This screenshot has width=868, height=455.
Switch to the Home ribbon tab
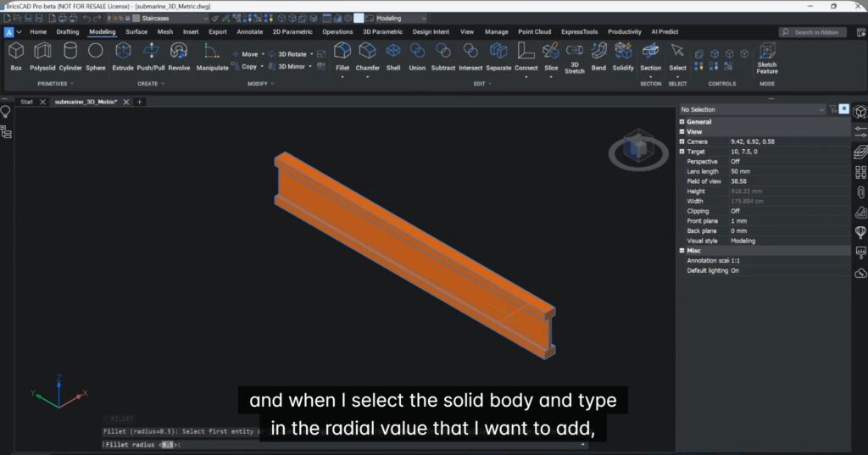pos(38,32)
